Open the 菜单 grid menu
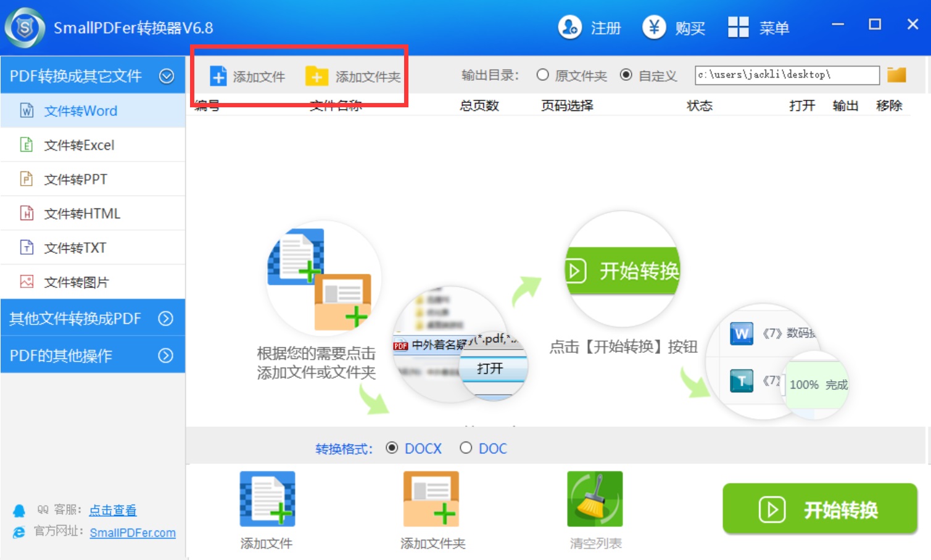Image resolution: width=931 pixels, height=560 pixels. [758, 28]
